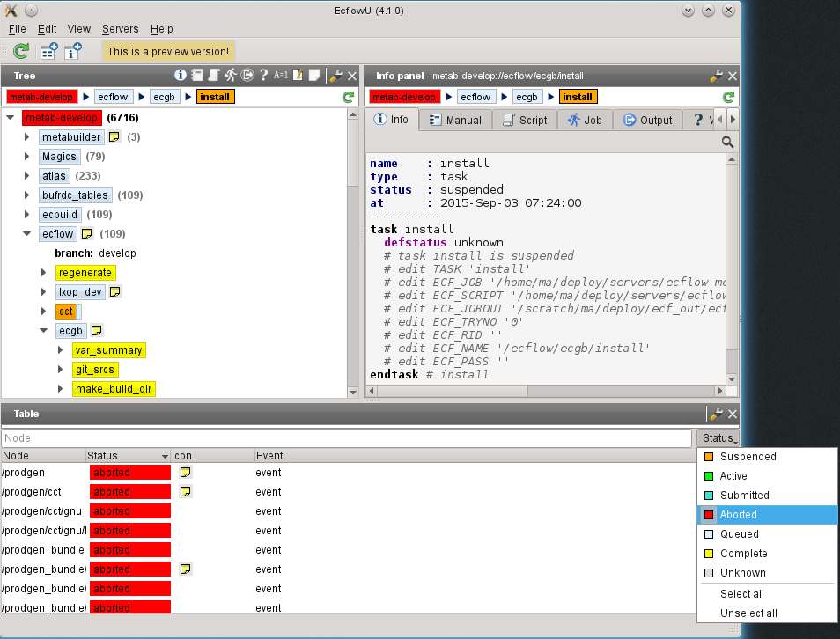This screenshot has width=840, height=639.
Task: Choose Unselect all in status menu
Action: [767, 613]
